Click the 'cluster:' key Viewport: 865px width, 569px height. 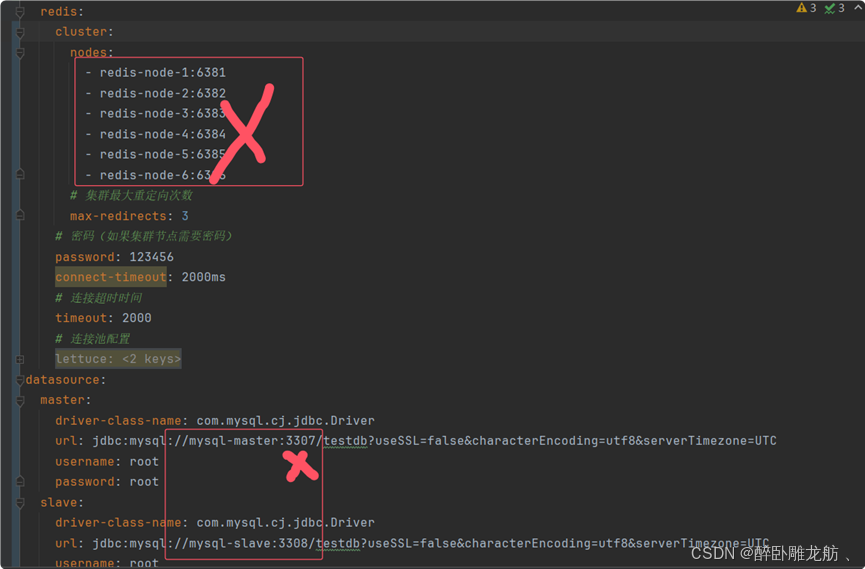(84, 32)
